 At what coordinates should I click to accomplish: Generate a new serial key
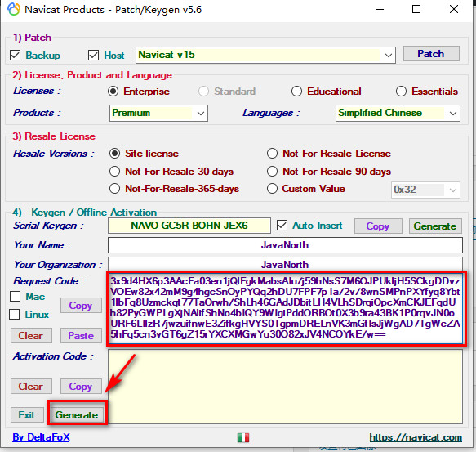click(435, 226)
